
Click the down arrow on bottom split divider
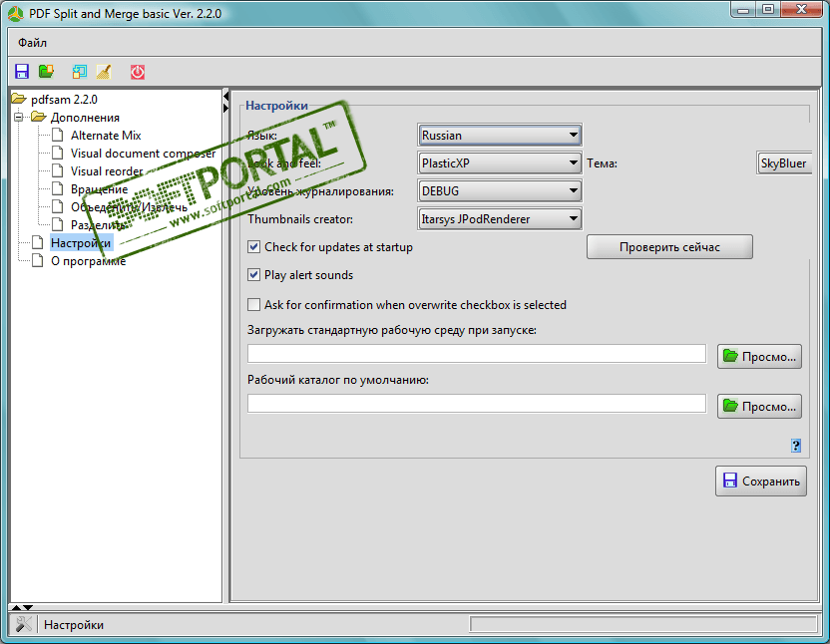pyautogui.click(x=28, y=607)
